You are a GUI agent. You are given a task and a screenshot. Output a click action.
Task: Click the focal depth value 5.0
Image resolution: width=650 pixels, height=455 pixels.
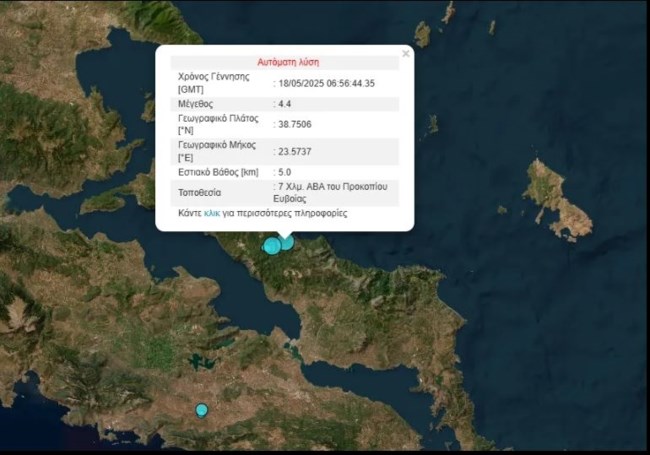click(x=287, y=172)
